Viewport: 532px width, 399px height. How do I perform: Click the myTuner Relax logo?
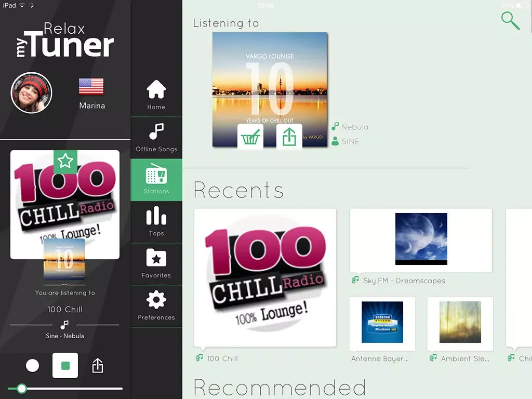pyautogui.click(x=65, y=40)
